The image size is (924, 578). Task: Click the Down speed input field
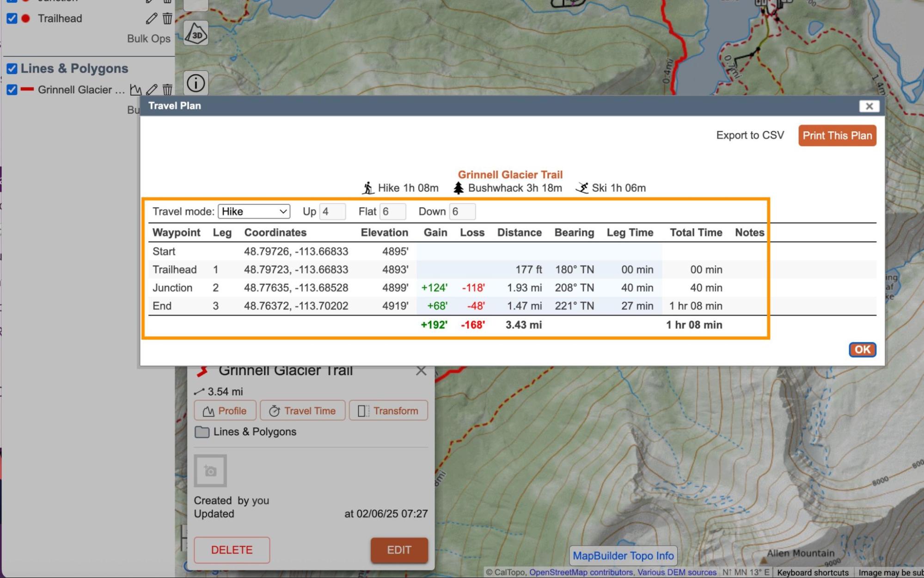(x=462, y=212)
